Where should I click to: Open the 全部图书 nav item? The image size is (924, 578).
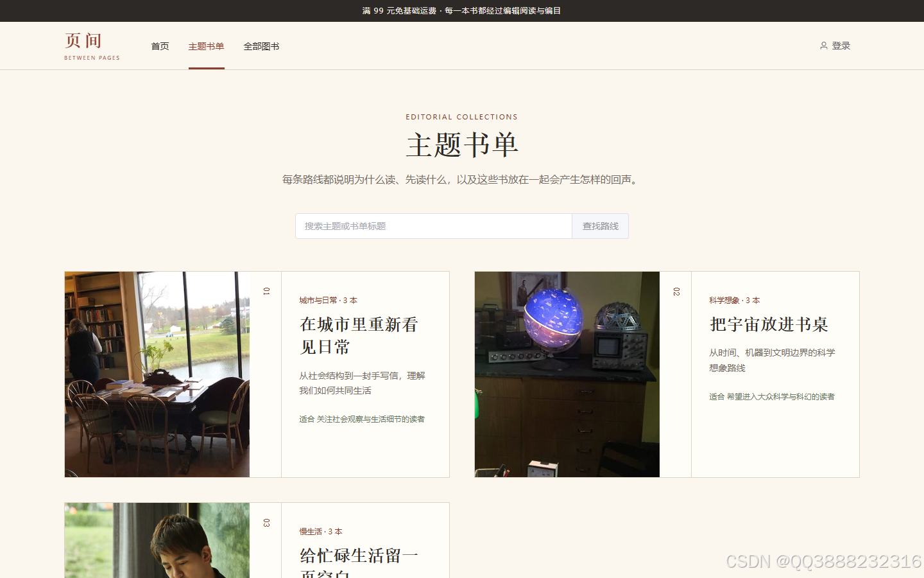pyautogui.click(x=261, y=46)
